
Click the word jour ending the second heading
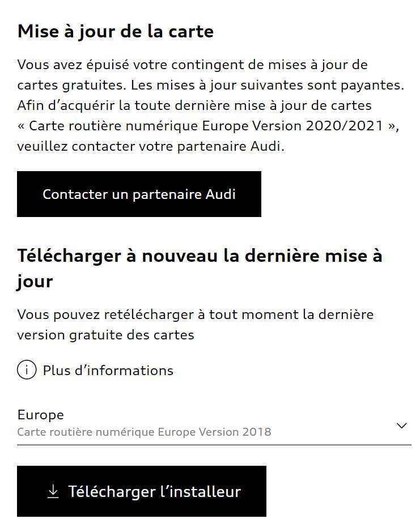pos(35,281)
